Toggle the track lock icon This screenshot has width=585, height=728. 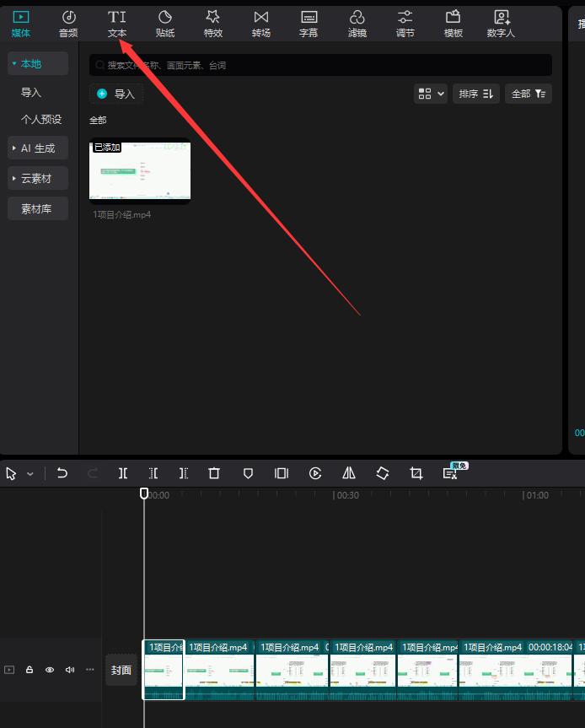coord(30,670)
